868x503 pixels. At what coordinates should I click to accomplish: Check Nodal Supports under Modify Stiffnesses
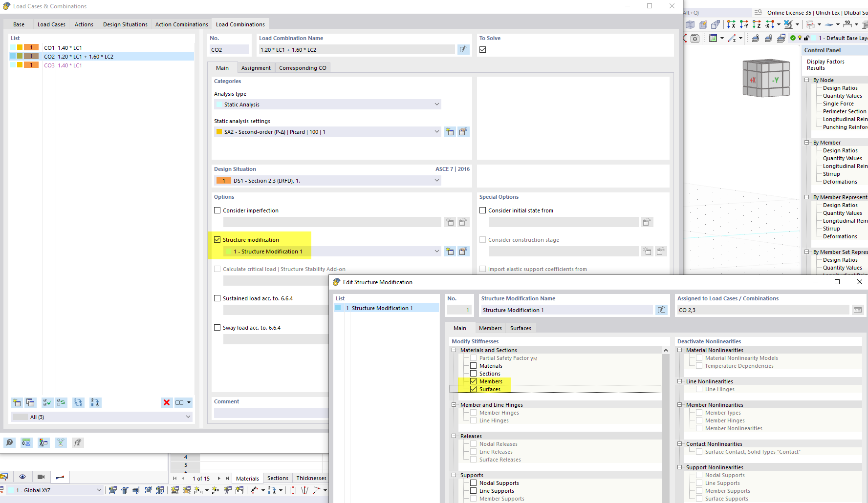(x=473, y=483)
